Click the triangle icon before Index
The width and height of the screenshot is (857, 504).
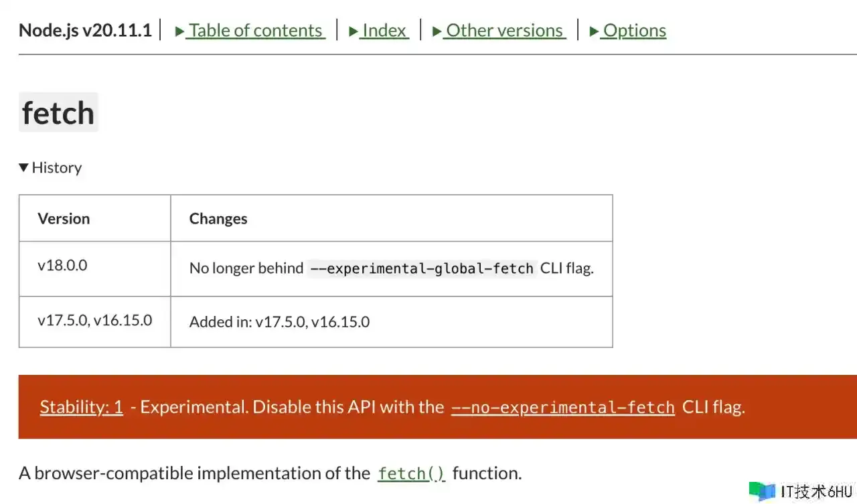354,31
